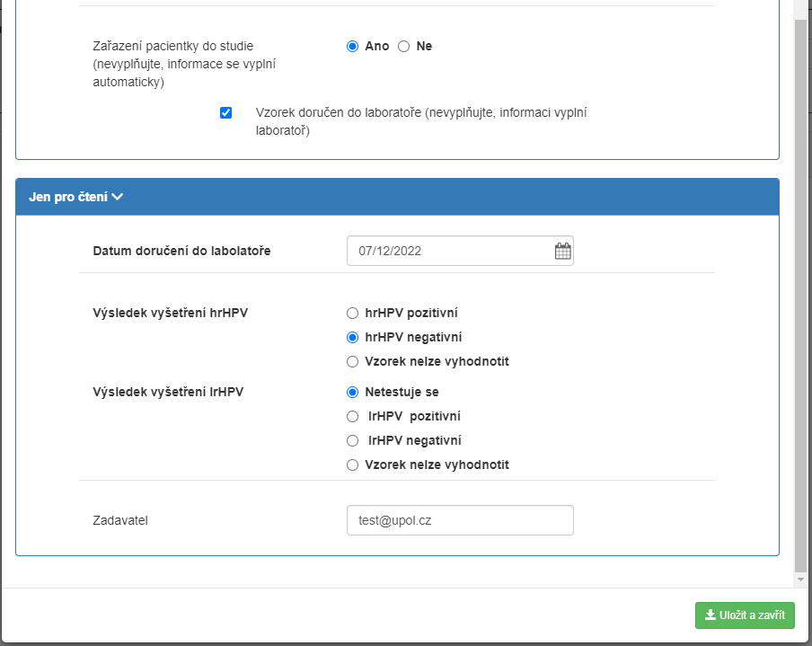The height and width of the screenshot is (646, 812).
Task: Select Ne for Zařazení pacientky do studie
Action: coord(404,46)
